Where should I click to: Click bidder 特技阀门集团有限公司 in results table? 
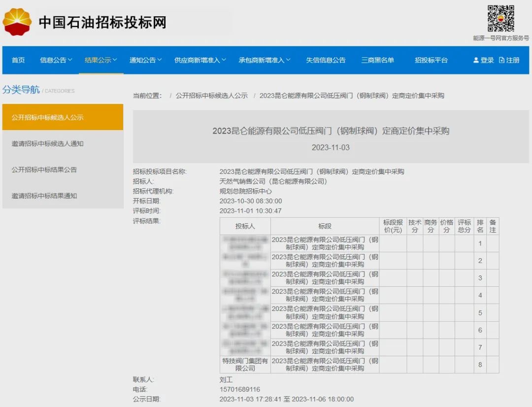(245, 365)
